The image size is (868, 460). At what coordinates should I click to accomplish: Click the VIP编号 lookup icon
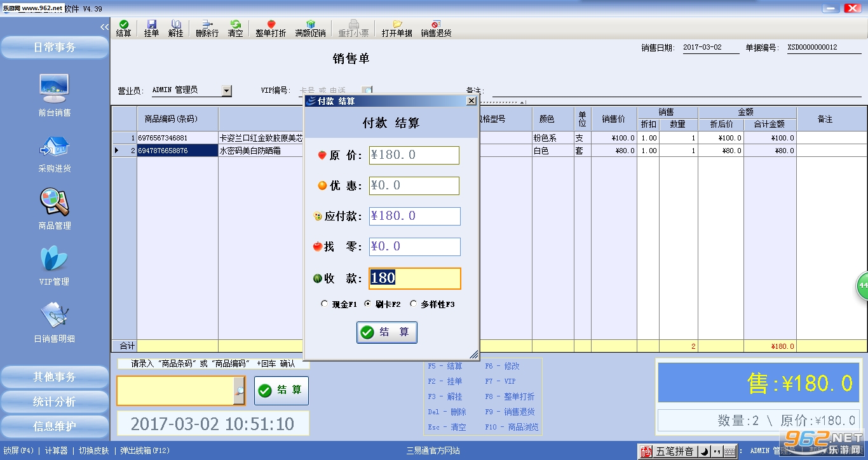tap(367, 90)
